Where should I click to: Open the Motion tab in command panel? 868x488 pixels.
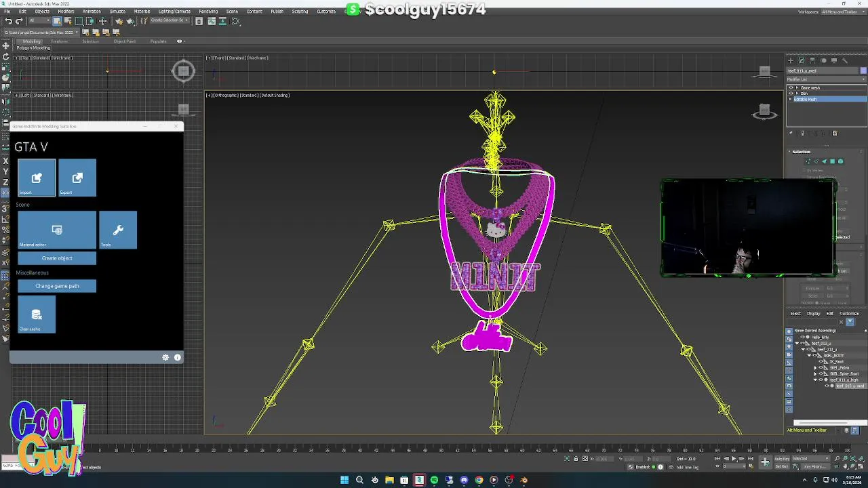(x=823, y=60)
